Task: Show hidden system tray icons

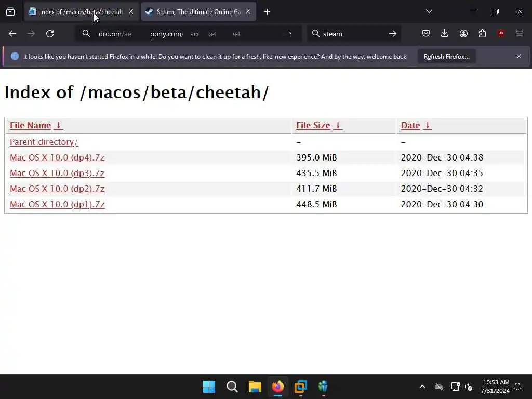Action: point(422,387)
